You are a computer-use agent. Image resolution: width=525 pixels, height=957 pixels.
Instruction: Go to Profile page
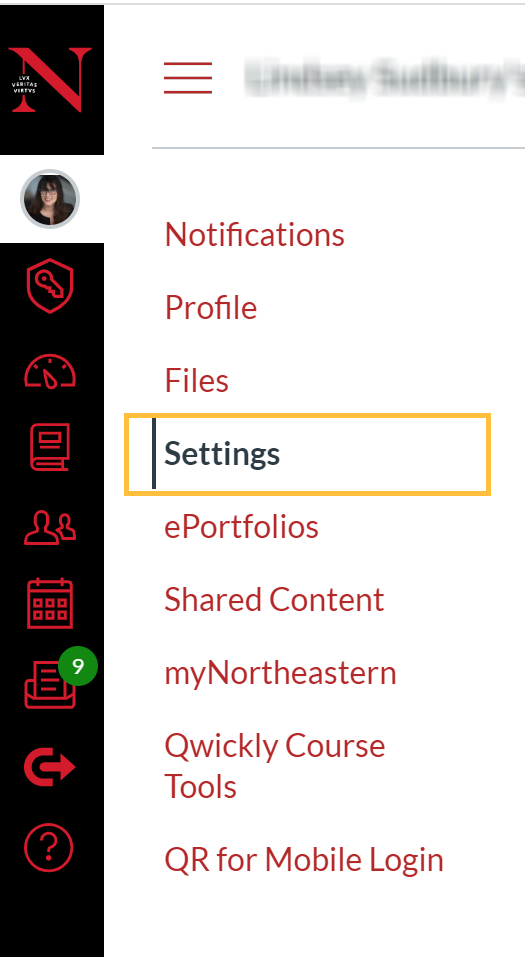pyautogui.click(x=211, y=307)
